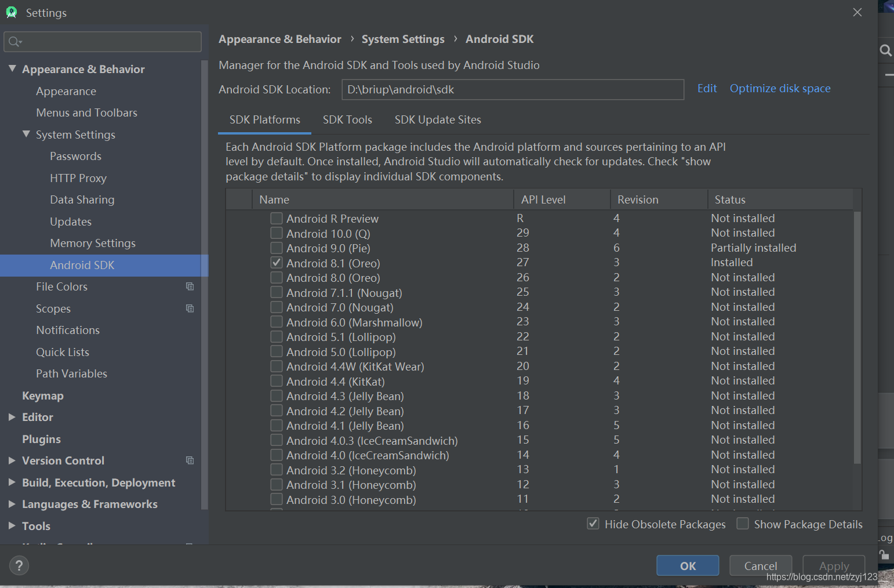Check the Android 6.0 (Marshmallow) checkbox
Screen dimensions: 894x588
coord(277,322)
